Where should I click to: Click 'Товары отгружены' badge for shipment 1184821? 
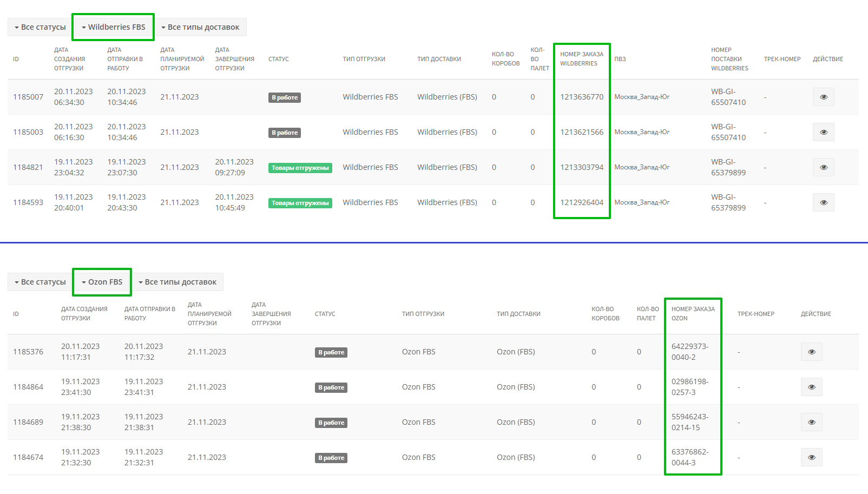[300, 168]
